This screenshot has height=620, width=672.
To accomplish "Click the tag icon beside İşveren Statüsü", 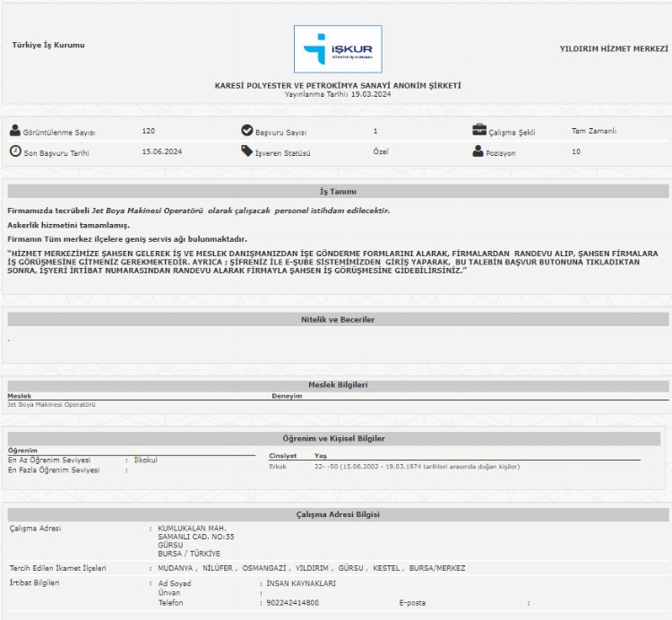I will tap(247, 151).
